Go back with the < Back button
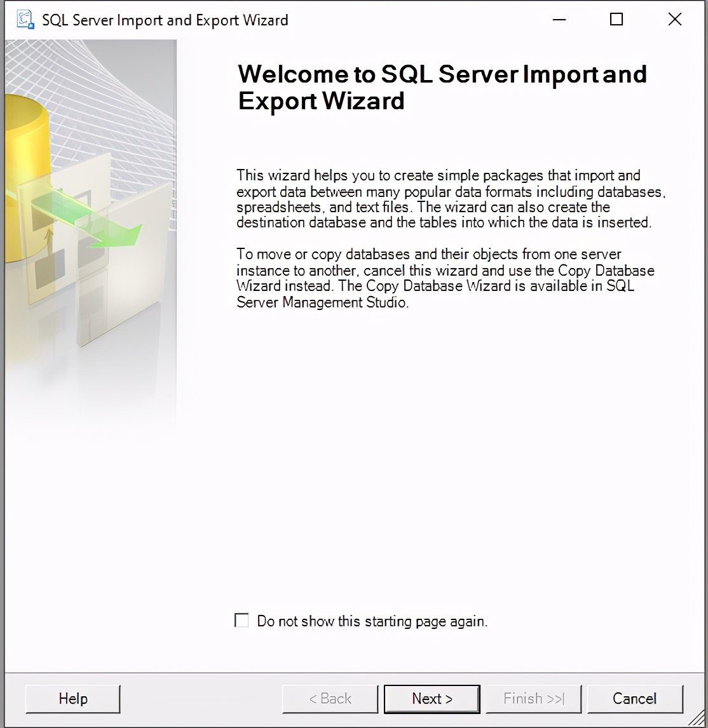708x728 pixels. [x=330, y=699]
